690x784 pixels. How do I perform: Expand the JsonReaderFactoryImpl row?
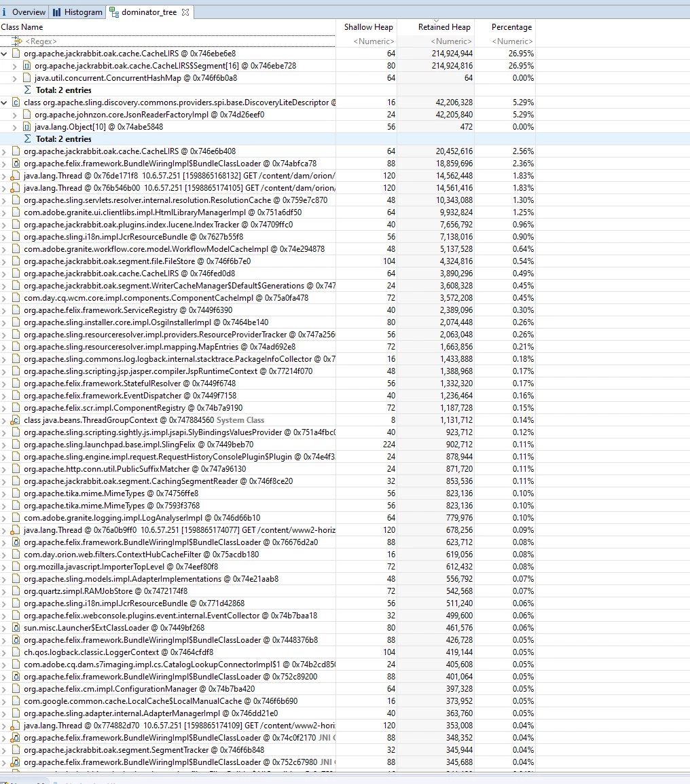point(15,115)
